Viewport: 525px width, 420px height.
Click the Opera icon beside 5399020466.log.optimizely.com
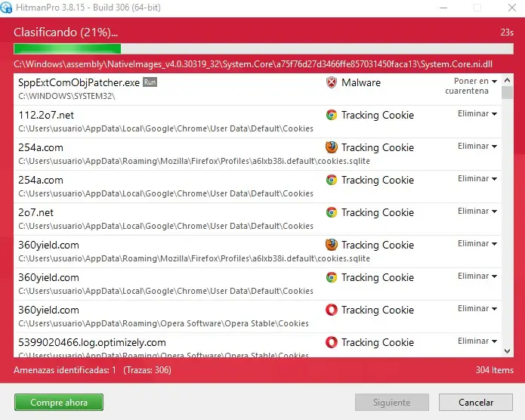tap(331, 342)
